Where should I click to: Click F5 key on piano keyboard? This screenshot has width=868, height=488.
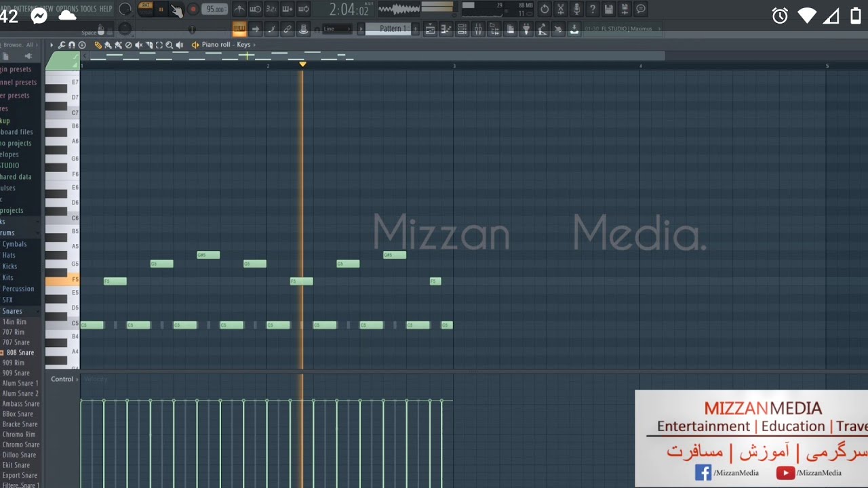62,279
